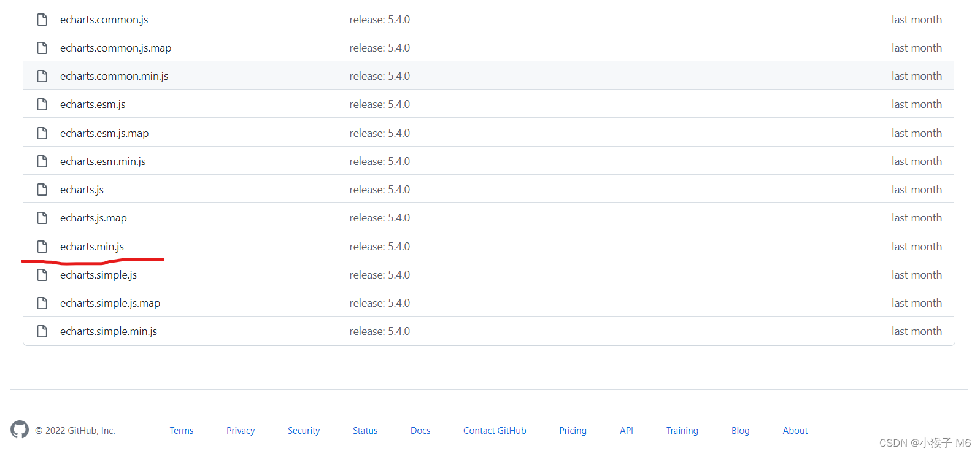
Task: Click the file icon beside echarts.js.map
Action: coord(42,218)
